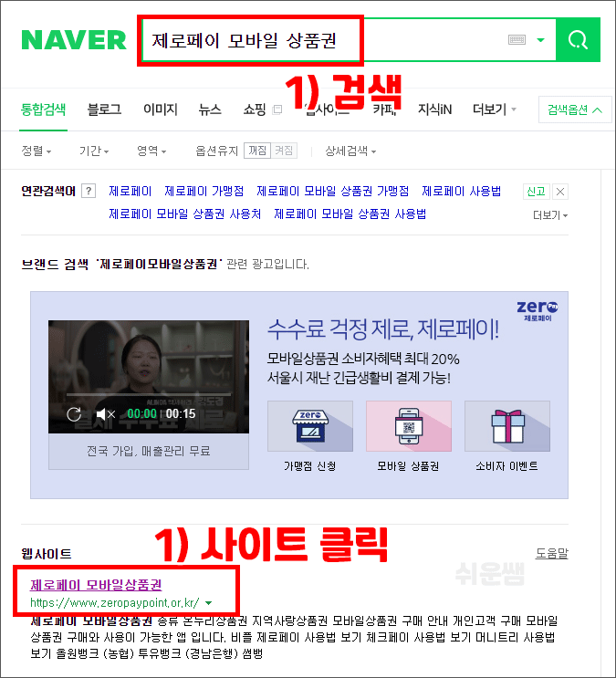Select the 통합검색 tab
Screen dimensions: 616x678
(x=43, y=110)
